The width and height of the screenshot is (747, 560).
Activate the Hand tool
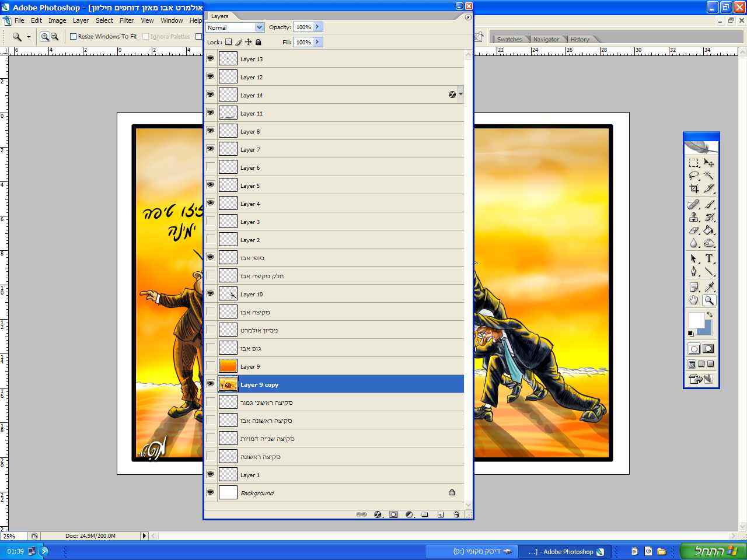tap(694, 300)
